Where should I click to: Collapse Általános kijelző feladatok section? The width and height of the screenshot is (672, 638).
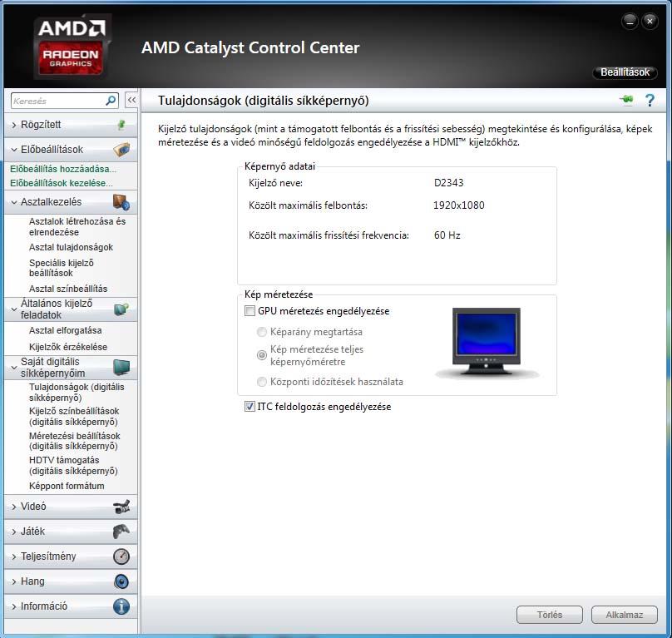click(x=14, y=309)
